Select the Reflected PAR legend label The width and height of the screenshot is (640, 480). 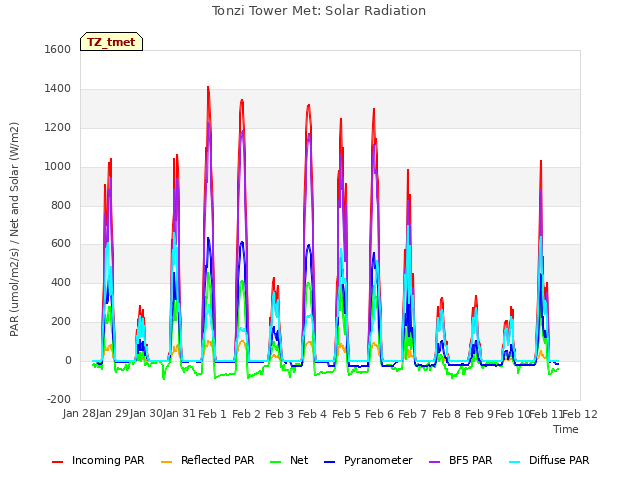pyautogui.click(x=218, y=460)
